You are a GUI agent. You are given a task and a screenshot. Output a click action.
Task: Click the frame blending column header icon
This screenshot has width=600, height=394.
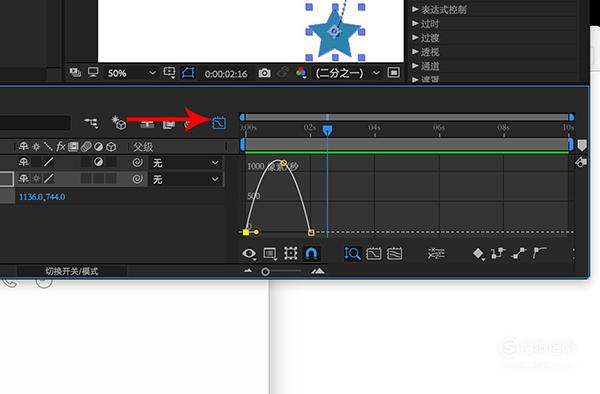(73, 147)
